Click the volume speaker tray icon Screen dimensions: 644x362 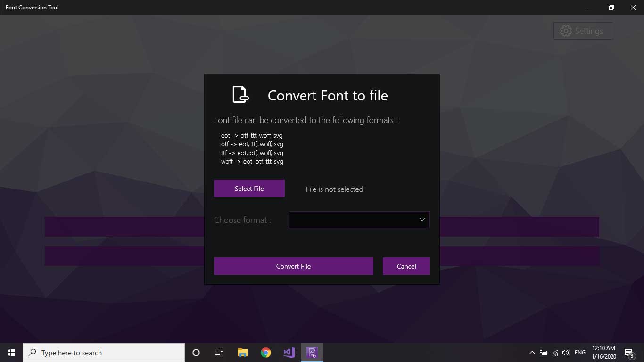[x=566, y=353]
